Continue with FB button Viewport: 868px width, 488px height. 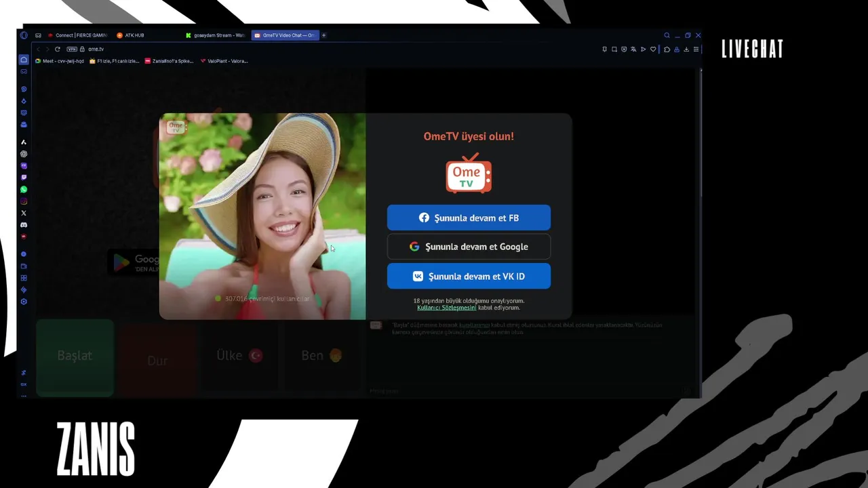pos(469,218)
